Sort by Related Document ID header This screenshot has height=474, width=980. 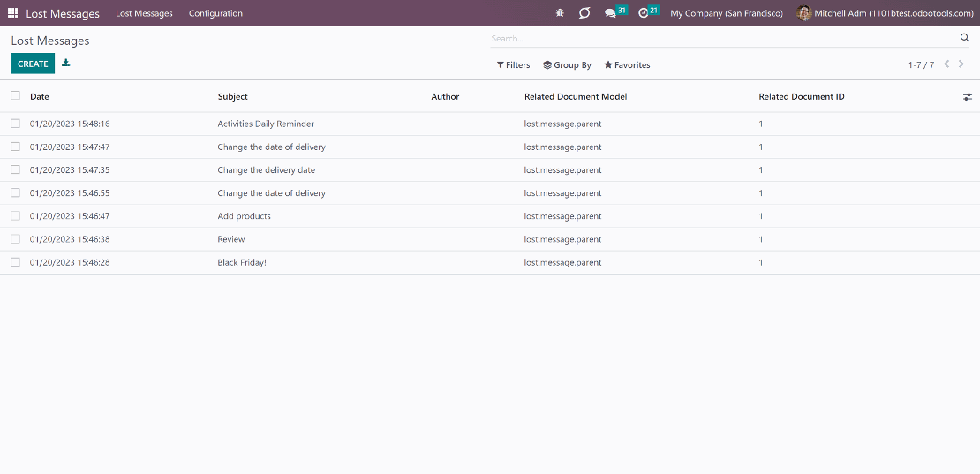[x=802, y=97]
